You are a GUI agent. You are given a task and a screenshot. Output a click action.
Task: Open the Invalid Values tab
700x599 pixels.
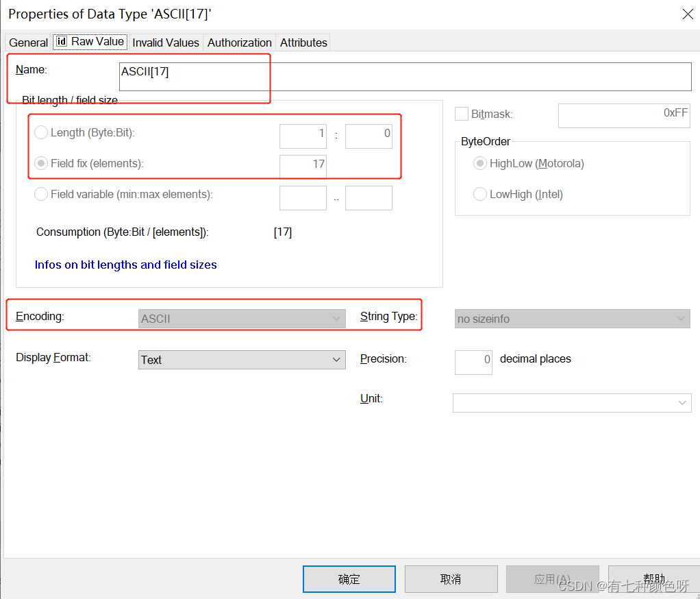pos(166,42)
